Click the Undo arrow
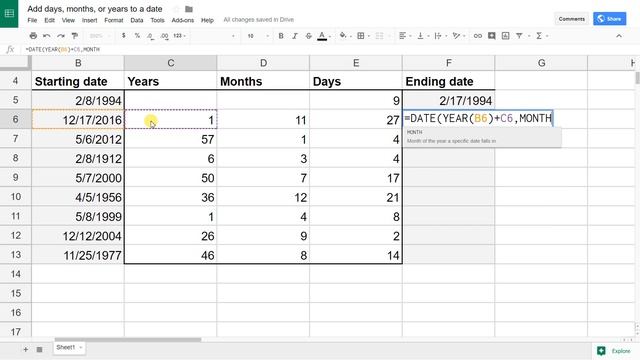 [47, 36]
